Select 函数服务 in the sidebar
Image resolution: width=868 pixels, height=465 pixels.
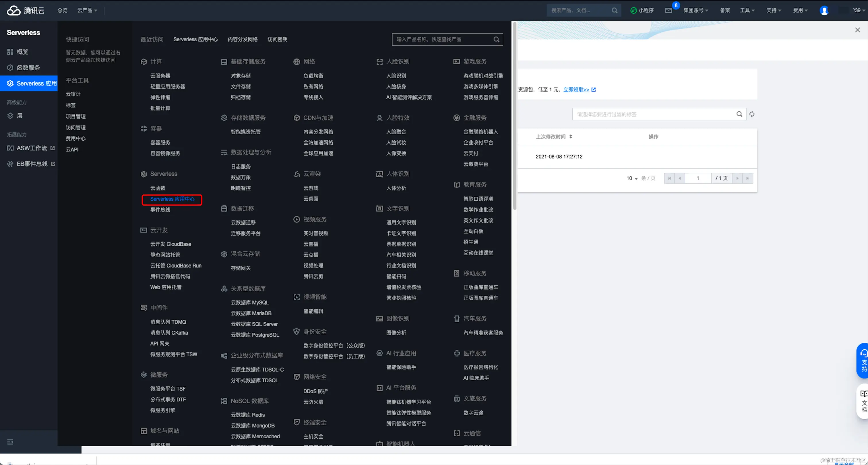click(28, 68)
